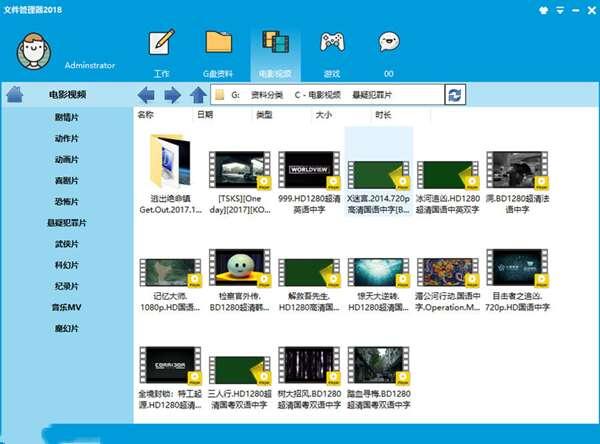Sort files by 大小 column header
Screen dimensions: 600x444
click(x=323, y=116)
